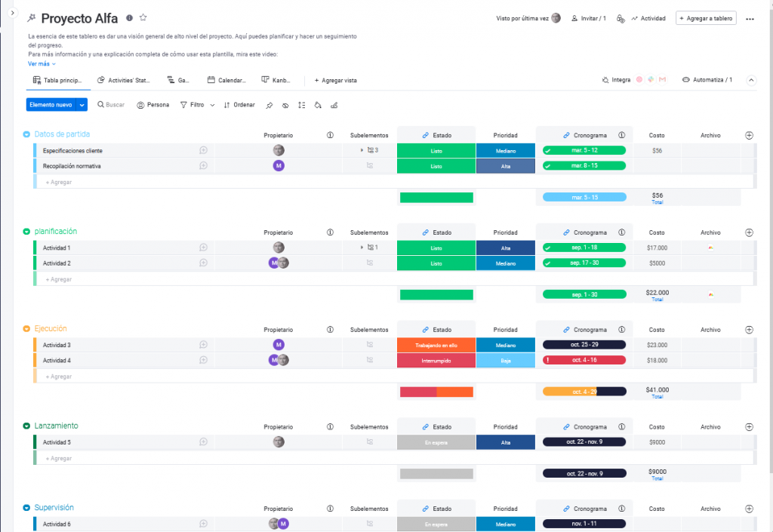Click the hide columns eye icon
This screenshot has width=773, height=532.
click(x=285, y=105)
